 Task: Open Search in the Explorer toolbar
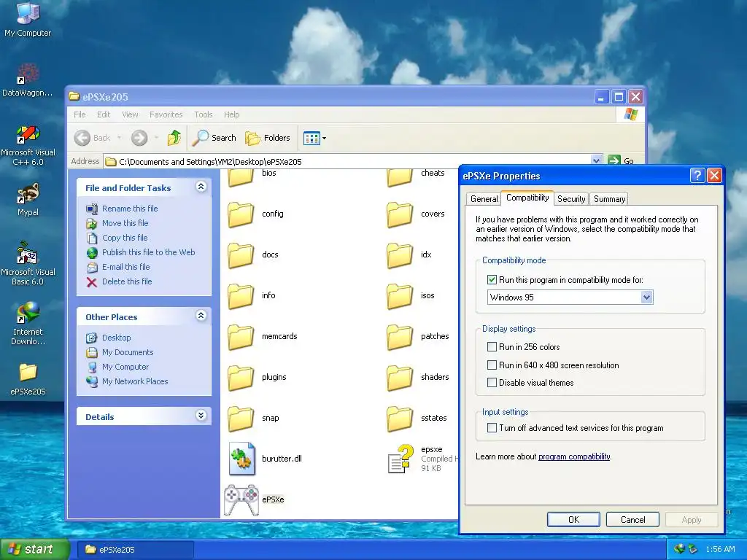[214, 138]
